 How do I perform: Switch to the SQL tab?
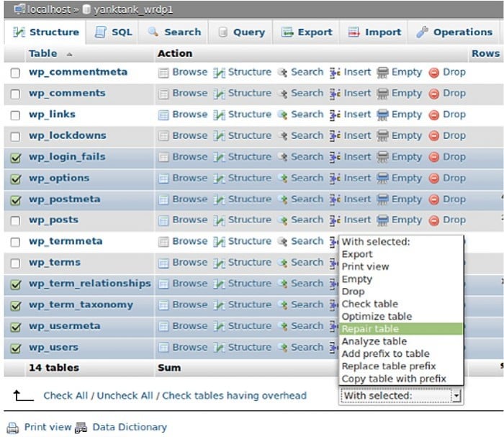click(x=114, y=32)
